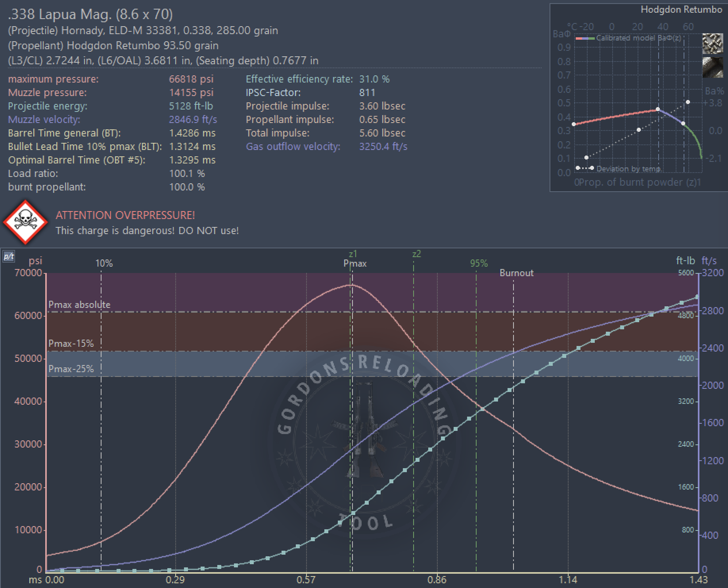Select the 811 IPSC-Factor value

pyautogui.click(x=367, y=92)
